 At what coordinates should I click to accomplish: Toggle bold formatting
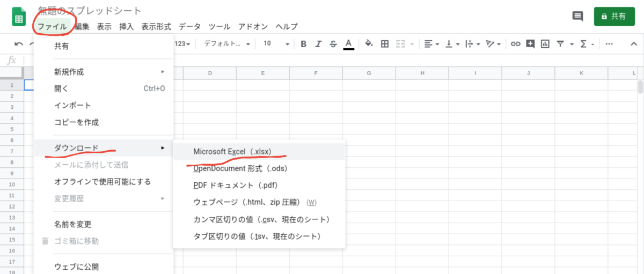click(303, 44)
